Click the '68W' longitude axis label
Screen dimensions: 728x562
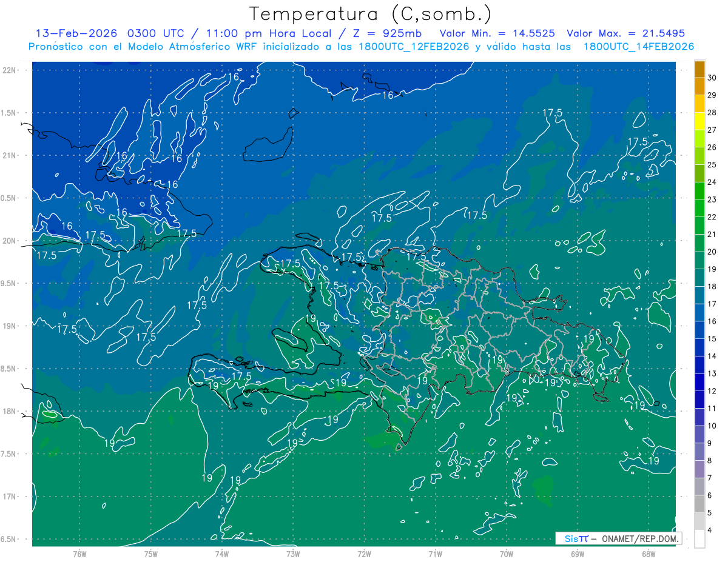[649, 554]
